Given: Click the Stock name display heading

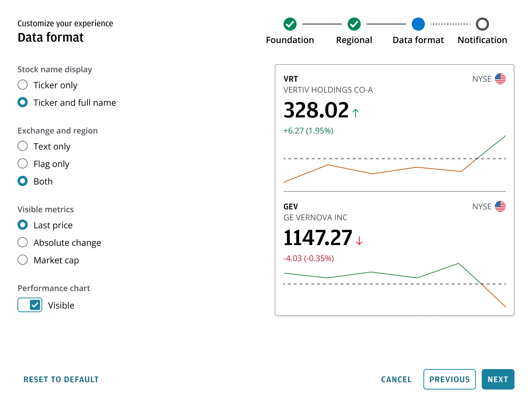Looking at the screenshot, I should click(55, 69).
